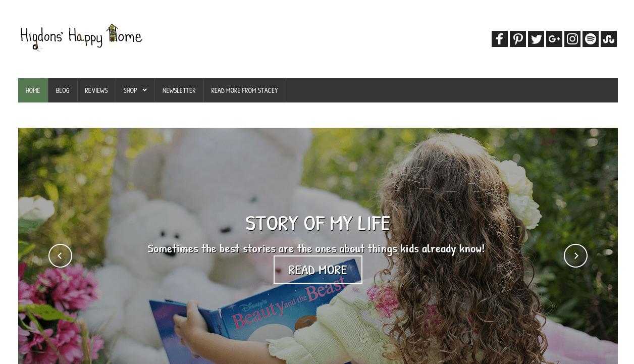Open the Google Plus social icon

point(554,39)
